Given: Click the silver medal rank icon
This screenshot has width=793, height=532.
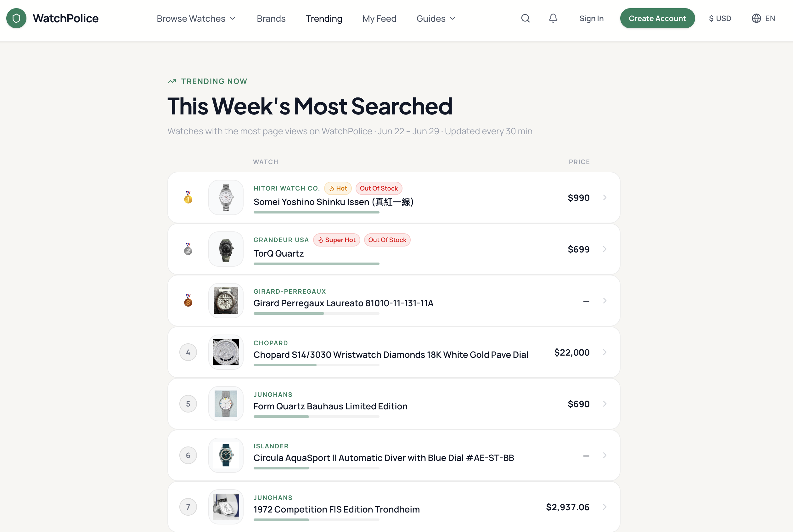Looking at the screenshot, I should coord(188,249).
